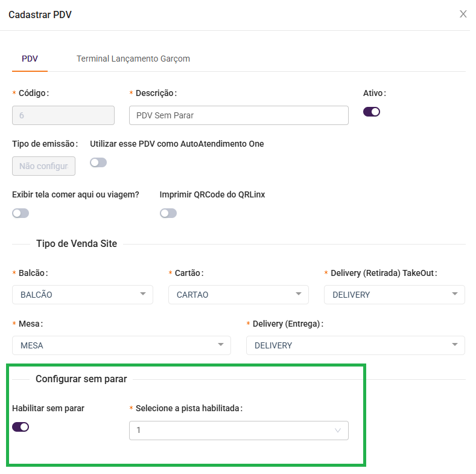Screen dimensions: 476x474
Task: Click the Código input field
Action: coord(63,115)
